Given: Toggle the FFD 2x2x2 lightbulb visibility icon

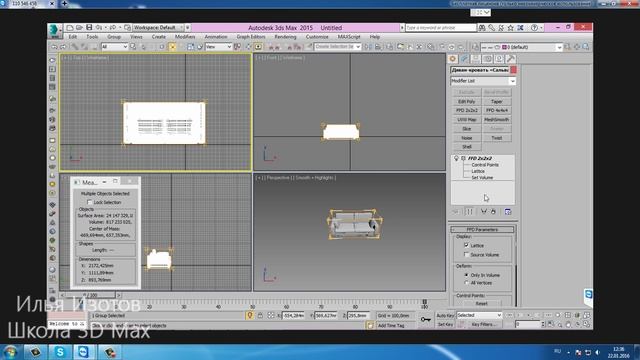Looking at the screenshot, I should [456, 158].
